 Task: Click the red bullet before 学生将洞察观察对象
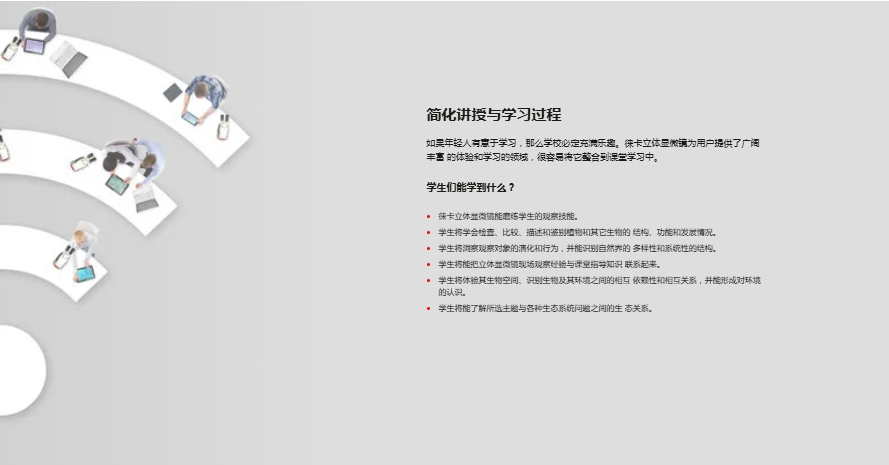[x=428, y=248]
